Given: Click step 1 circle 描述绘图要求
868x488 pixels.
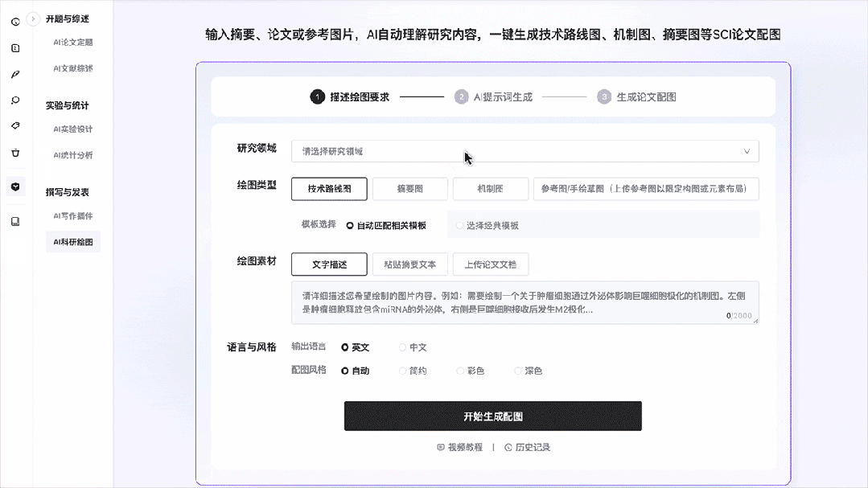Looking at the screenshot, I should [317, 96].
